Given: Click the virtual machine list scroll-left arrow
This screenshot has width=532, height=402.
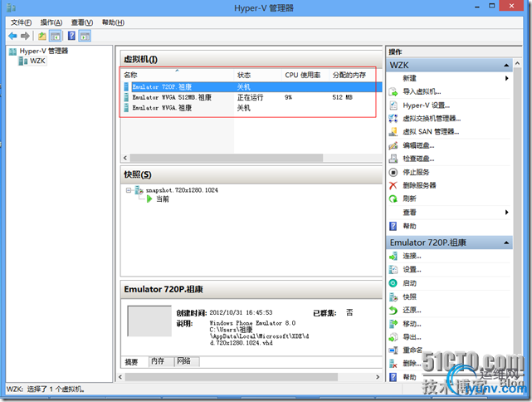Looking at the screenshot, I should click(x=125, y=158).
